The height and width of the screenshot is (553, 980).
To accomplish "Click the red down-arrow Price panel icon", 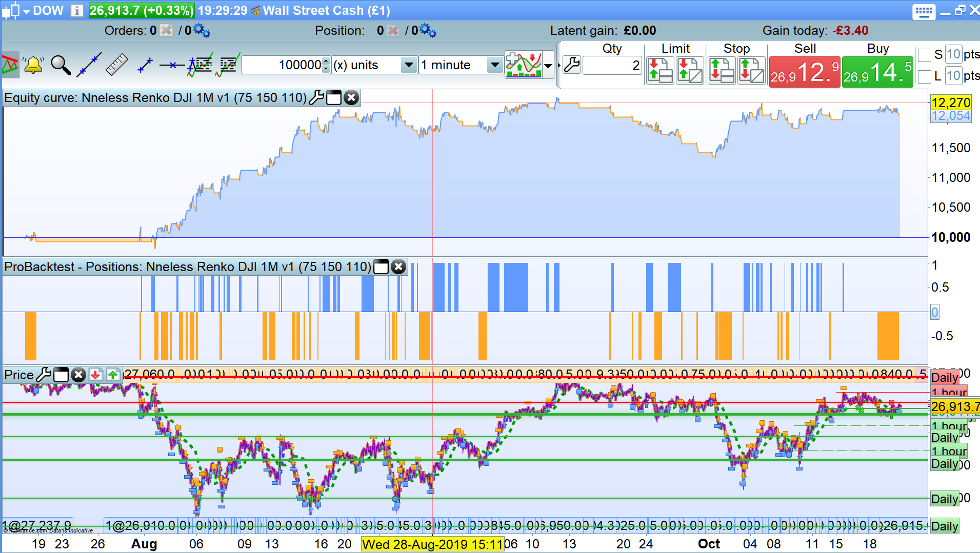I will tap(95, 375).
